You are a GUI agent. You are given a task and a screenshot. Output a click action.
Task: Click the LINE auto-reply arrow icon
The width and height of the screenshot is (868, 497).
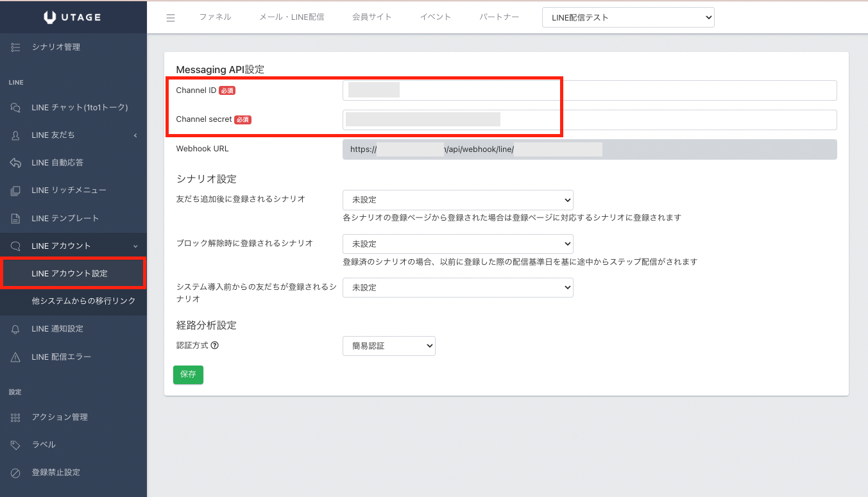(16, 163)
